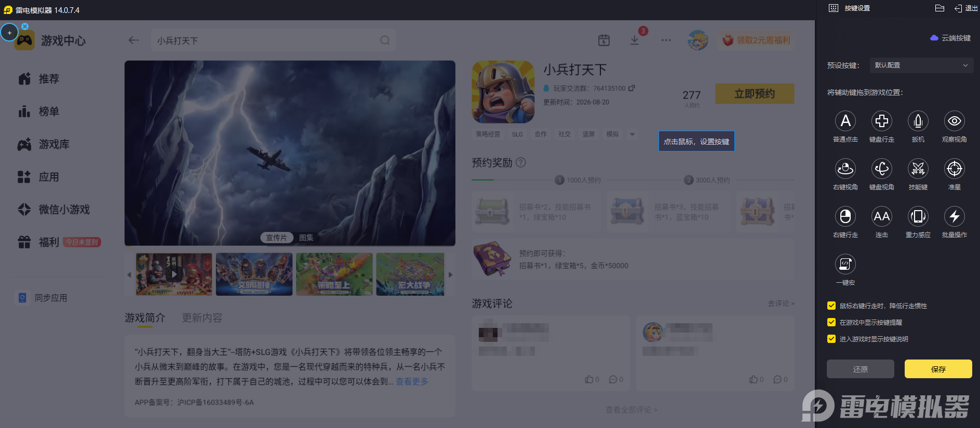Click the 保存 button
The width and height of the screenshot is (980, 428).
point(938,369)
